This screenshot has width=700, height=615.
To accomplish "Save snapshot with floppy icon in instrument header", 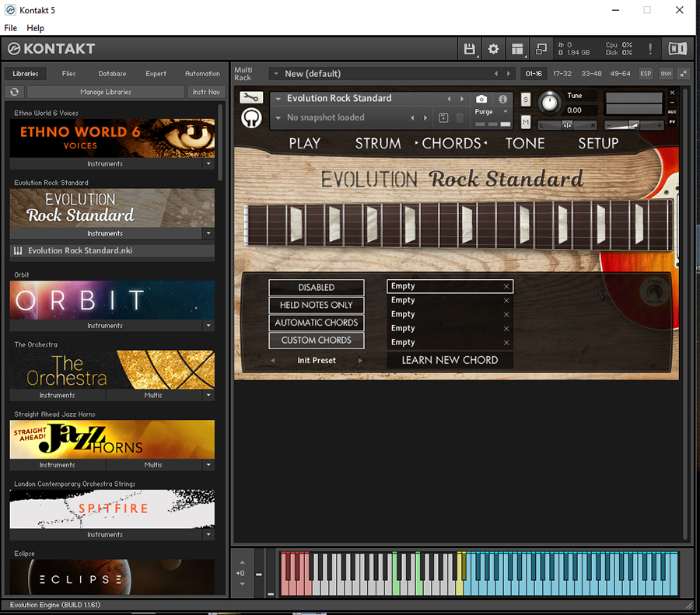I will point(443,118).
